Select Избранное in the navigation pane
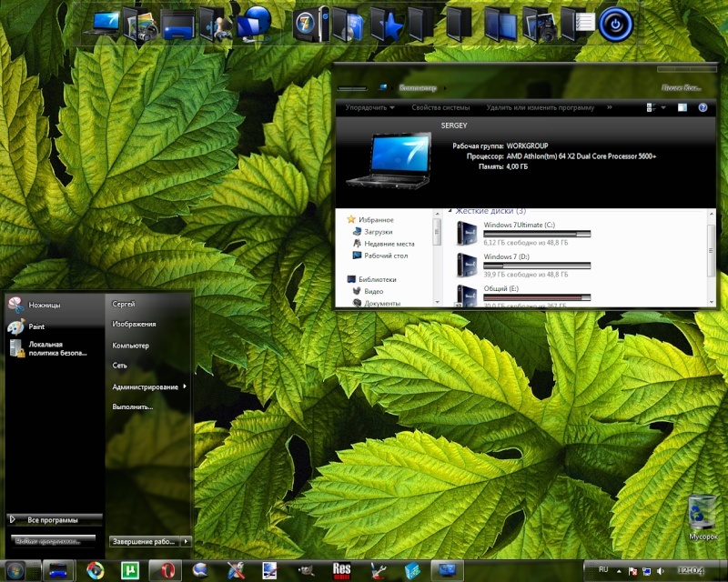This screenshot has height=582, width=728. [x=370, y=219]
